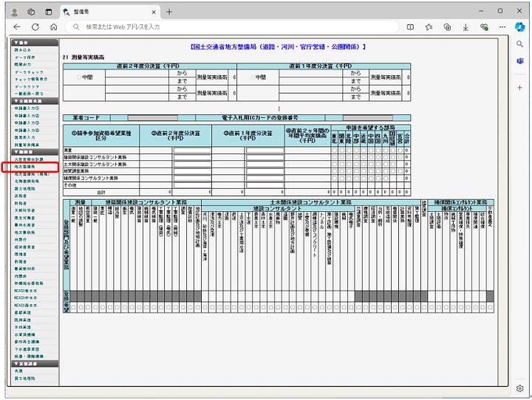Open 地方整備局 in the sidebar
Image resolution: width=532 pixels, height=400 pixels.
24,167
